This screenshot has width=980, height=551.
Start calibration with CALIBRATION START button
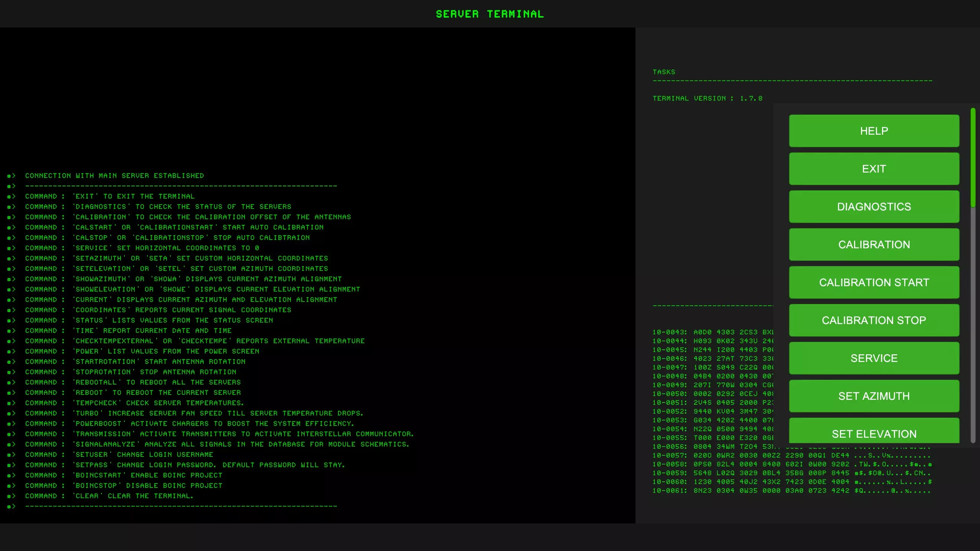(x=874, y=282)
